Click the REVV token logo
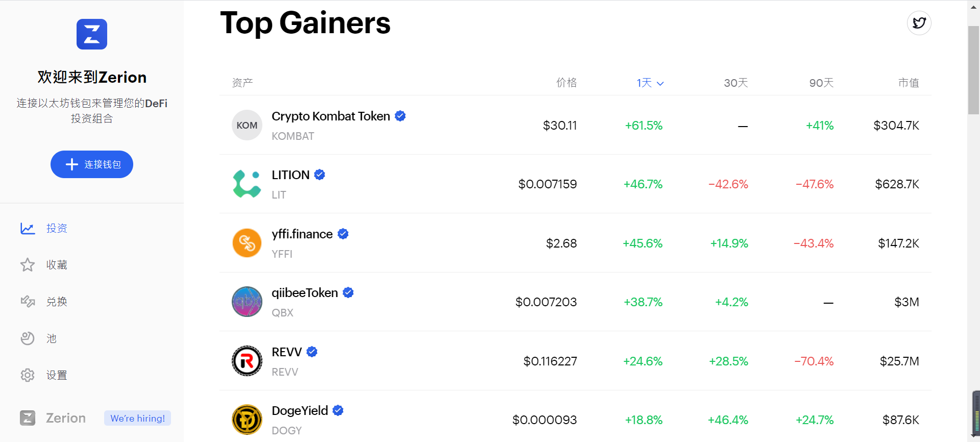The width and height of the screenshot is (980, 442). point(247,361)
